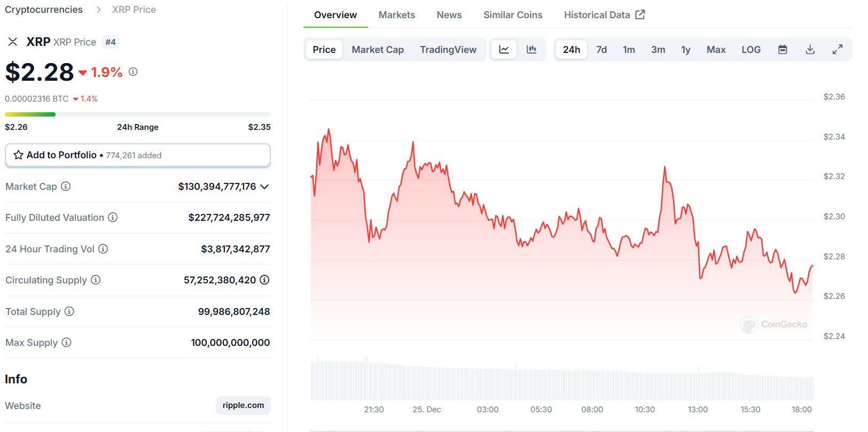Click the XRP coin logo icon
Screen dimensions: 868x432
[13, 42]
